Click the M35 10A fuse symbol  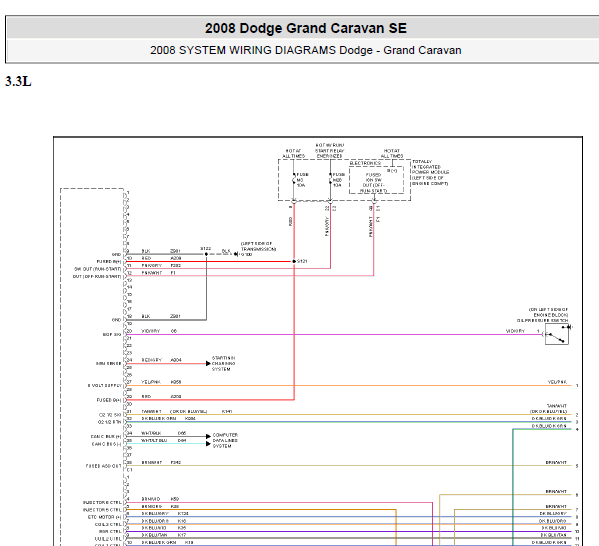point(330,180)
